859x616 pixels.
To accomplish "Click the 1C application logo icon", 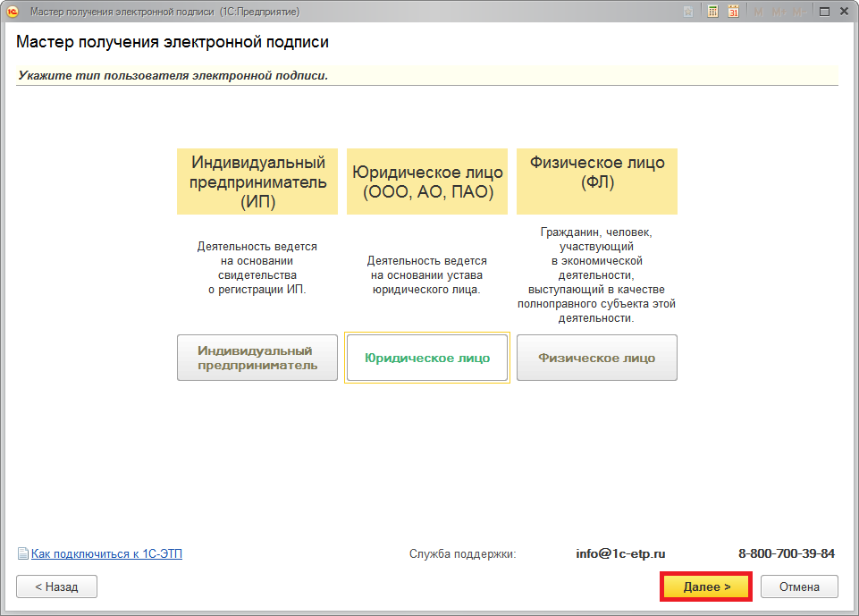I will (x=13, y=12).
